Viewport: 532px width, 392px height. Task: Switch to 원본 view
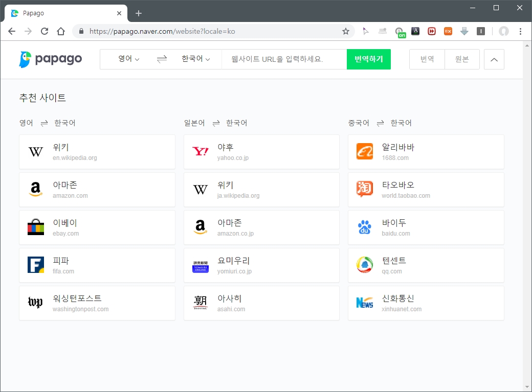462,59
